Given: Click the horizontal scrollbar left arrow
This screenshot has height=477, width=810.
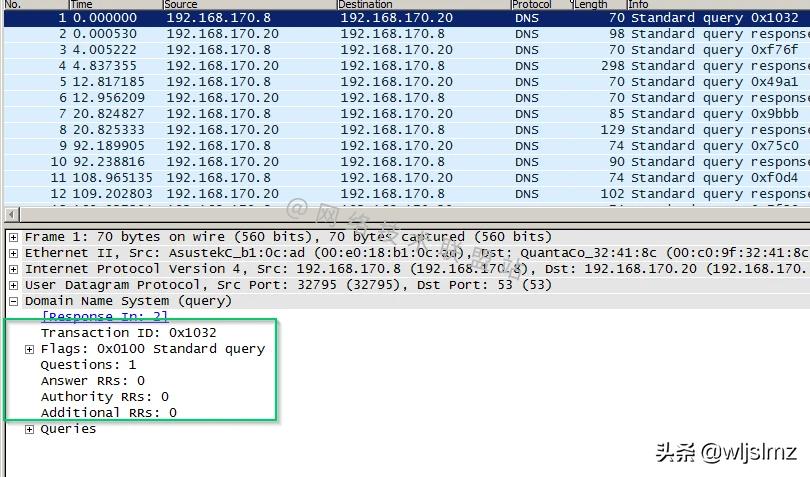Looking at the screenshot, I should (x=12, y=214).
